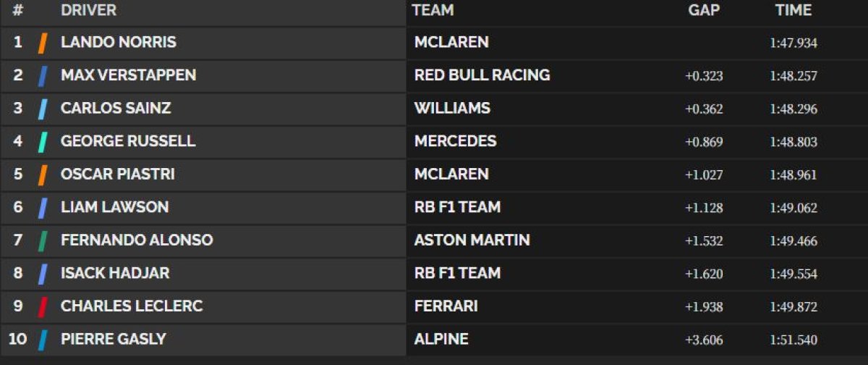The height and width of the screenshot is (365, 868).
Task: Select Oscar Piastri's driver name
Action: pyautogui.click(x=118, y=175)
